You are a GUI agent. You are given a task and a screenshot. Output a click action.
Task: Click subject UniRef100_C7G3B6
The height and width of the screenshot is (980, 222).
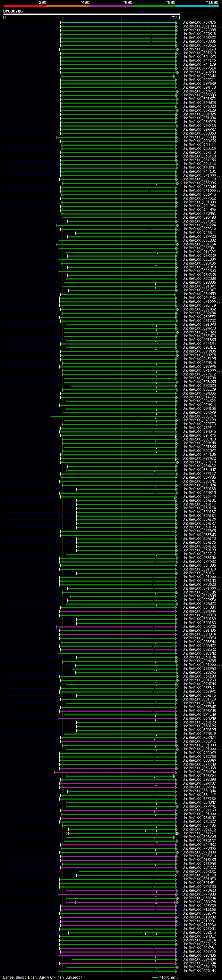pos(199,41)
